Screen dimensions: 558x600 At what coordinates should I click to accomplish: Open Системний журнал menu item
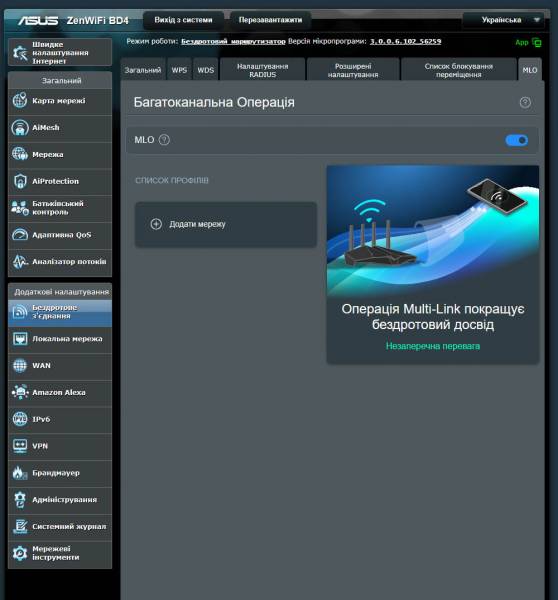tap(60, 527)
